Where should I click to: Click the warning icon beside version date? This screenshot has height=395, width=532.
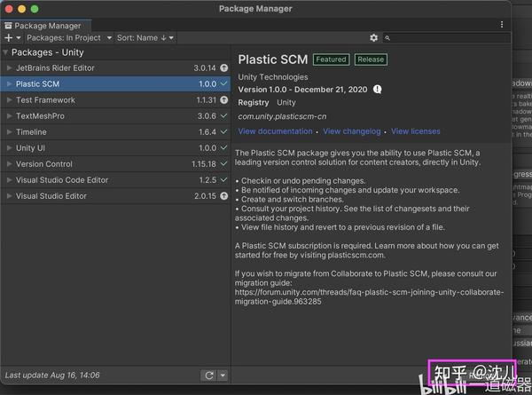[x=378, y=90]
